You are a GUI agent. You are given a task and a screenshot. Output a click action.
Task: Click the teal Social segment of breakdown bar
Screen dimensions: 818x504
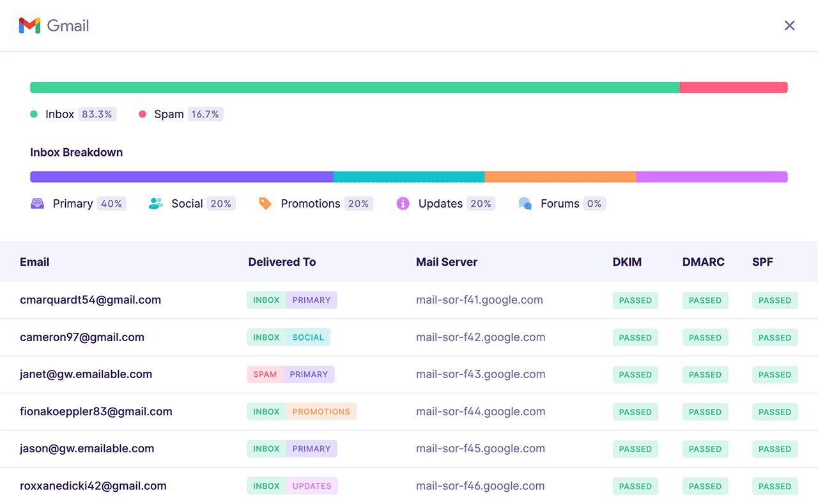409,177
